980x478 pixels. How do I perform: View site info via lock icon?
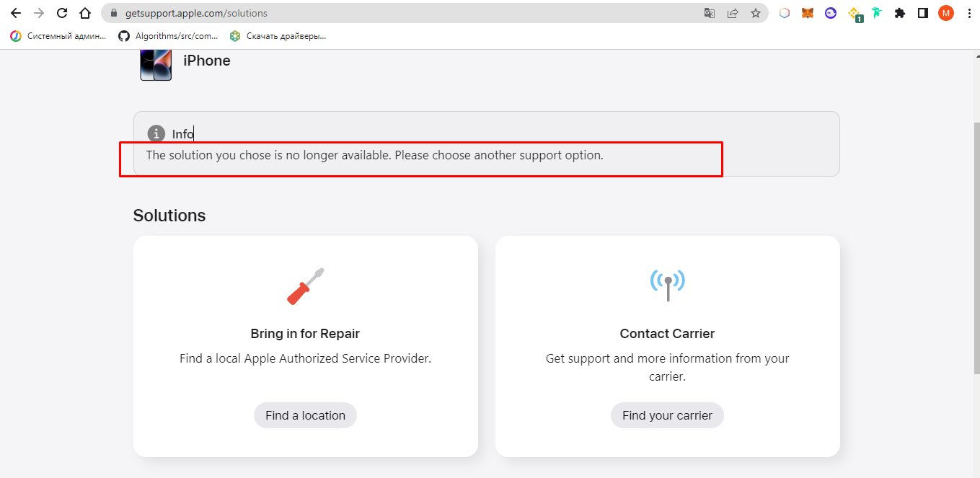[x=113, y=13]
